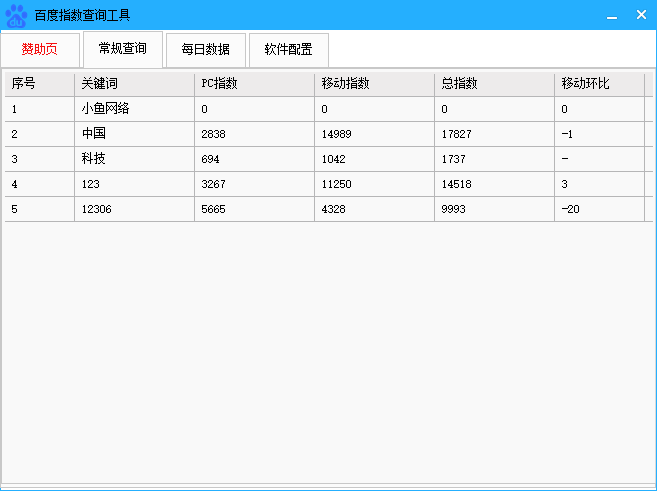Minimize the 百度指数查询工具 window
Viewport: 657px width, 491px height.
coord(612,16)
